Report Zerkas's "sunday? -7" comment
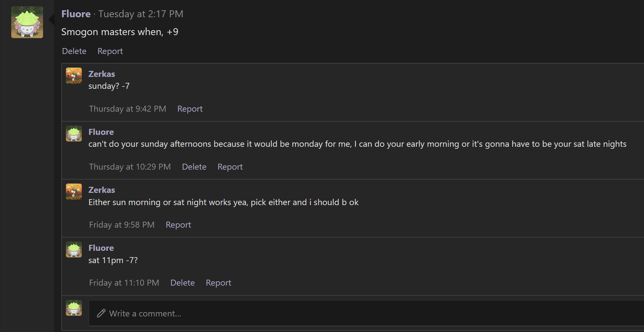644x332 pixels. 190,109
